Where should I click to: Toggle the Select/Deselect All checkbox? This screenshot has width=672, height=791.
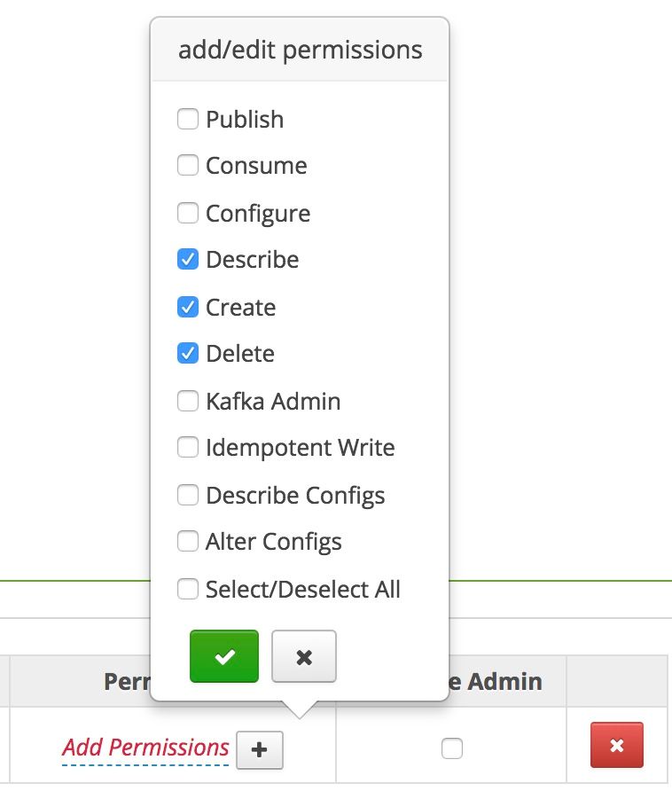tap(188, 589)
